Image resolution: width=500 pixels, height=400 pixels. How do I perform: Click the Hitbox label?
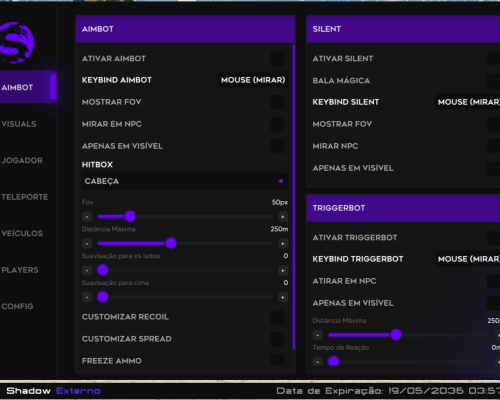(x=97, y=165)
